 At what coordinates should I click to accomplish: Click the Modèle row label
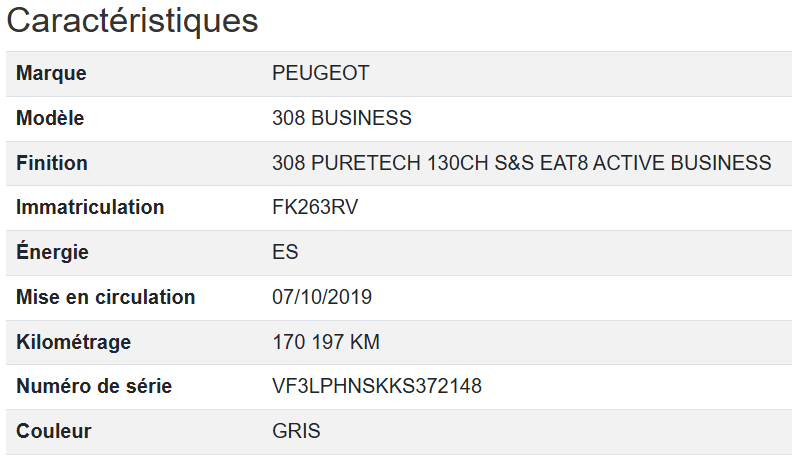point(50,118)
